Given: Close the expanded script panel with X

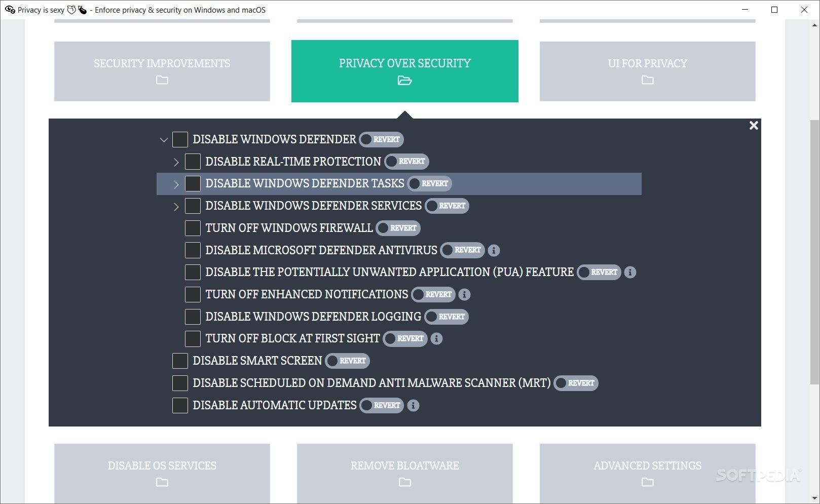Looking at the screenshot, I should pyautogui.click(x=754, y=126).
